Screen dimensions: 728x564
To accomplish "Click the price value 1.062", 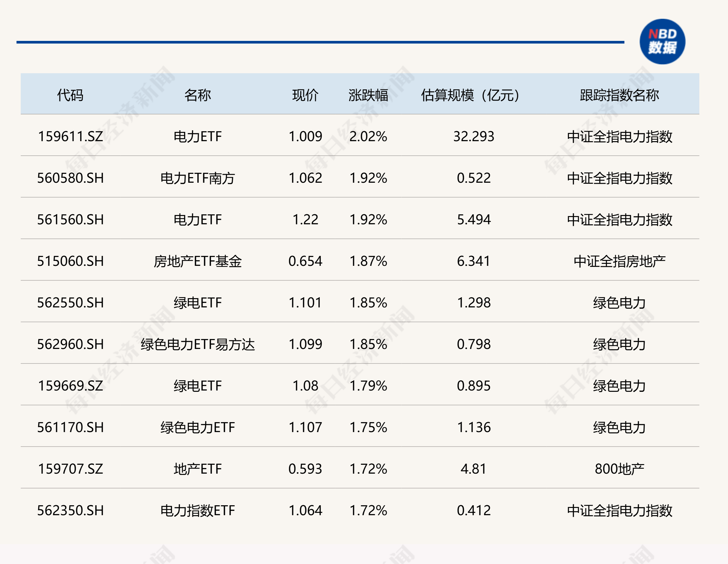I will [x=305, y=178].
